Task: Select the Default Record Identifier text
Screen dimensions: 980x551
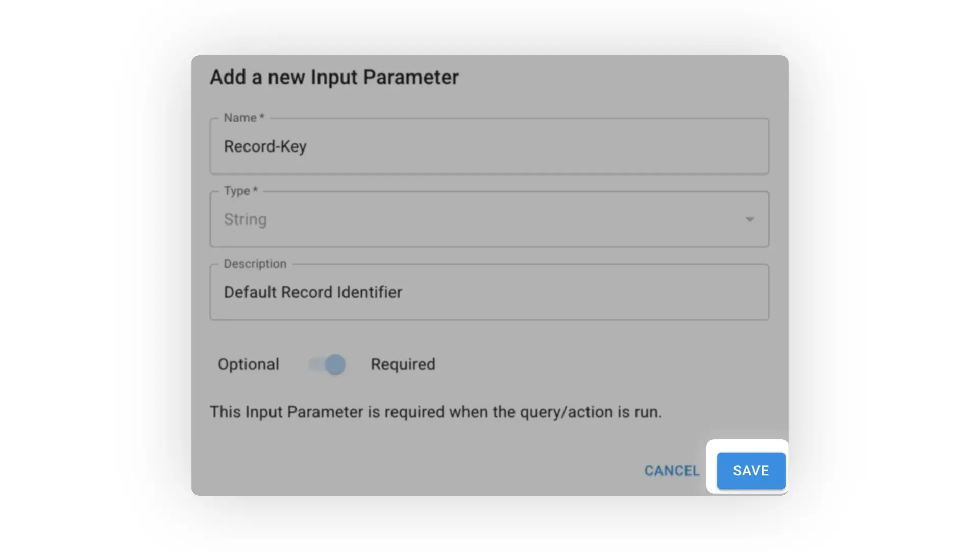Action: [x=313, y=292]
